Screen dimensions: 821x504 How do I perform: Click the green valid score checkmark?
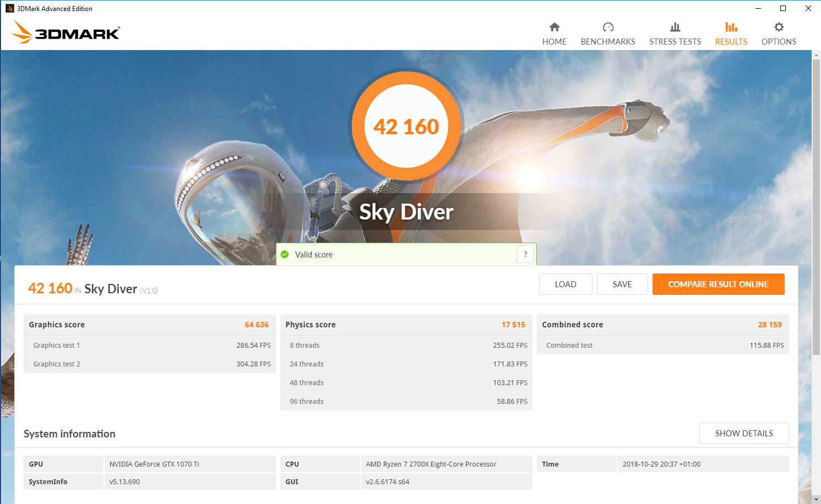point(285,254)
